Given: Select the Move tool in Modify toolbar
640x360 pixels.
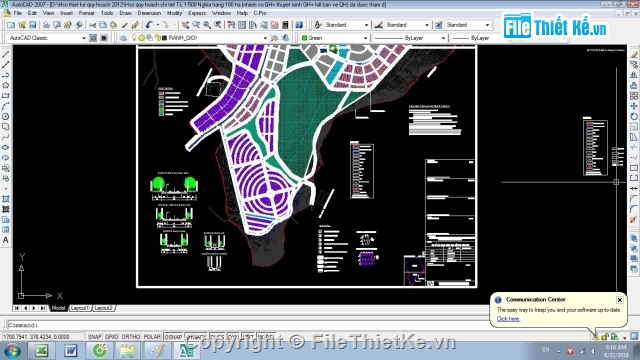Looking at the screenshot, I should (633, 106).
